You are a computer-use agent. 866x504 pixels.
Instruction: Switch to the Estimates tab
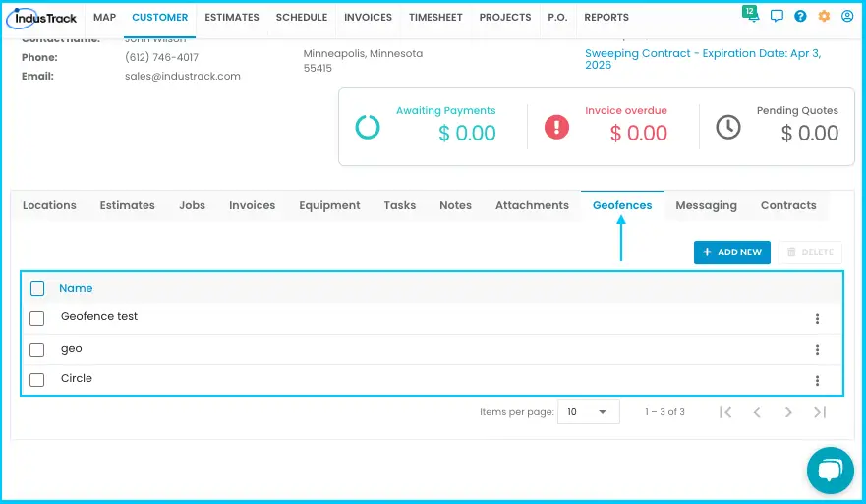click(127, 205)
